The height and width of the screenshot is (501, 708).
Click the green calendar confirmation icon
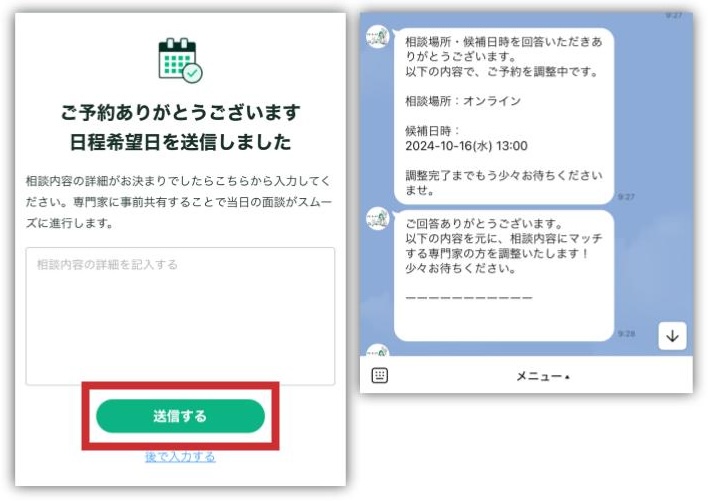tap(181, 60)
